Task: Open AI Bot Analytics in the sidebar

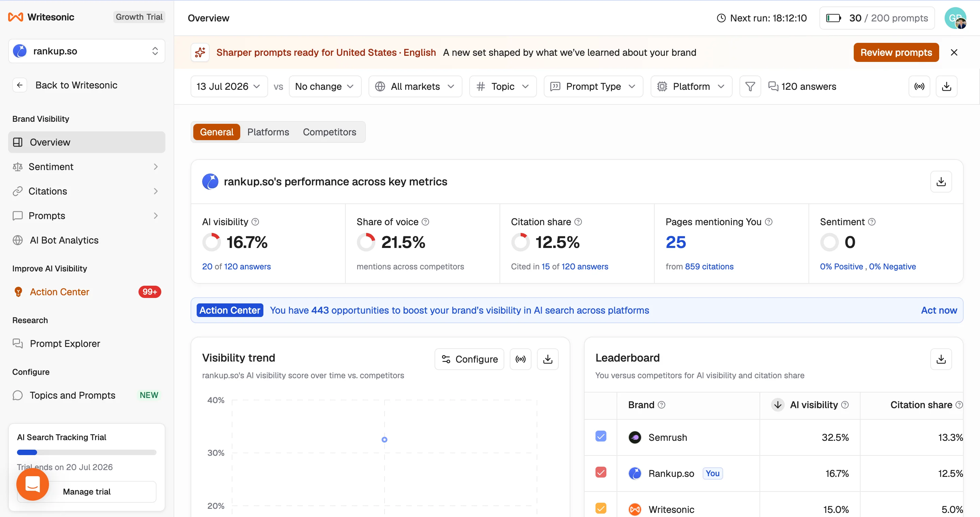Action: click(87, 240)
